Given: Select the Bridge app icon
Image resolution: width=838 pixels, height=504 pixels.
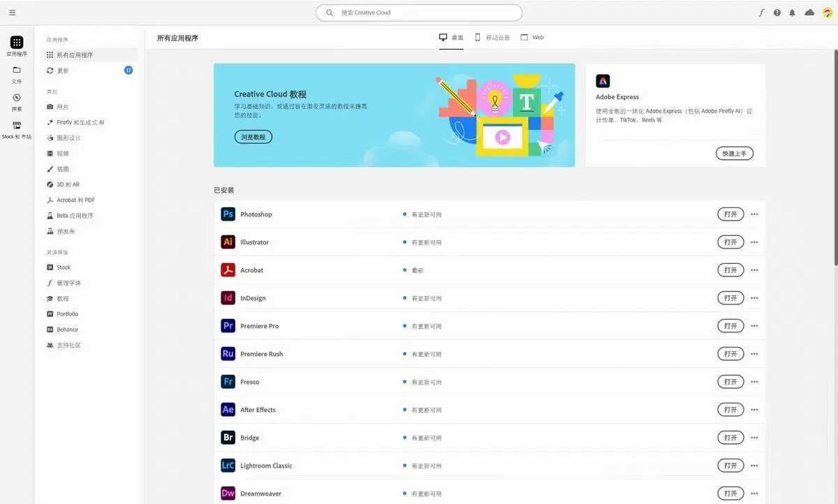Looking at the screenshot, I should point(228,437).
